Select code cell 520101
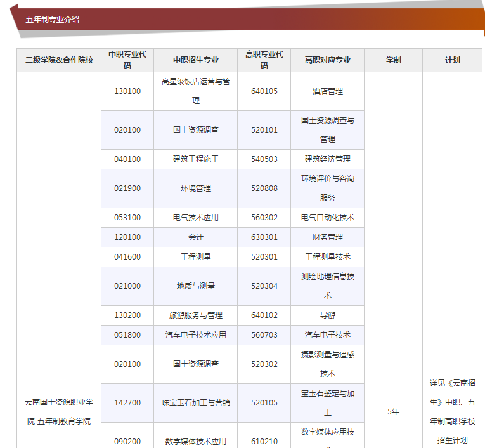 (x=264, y=130)
